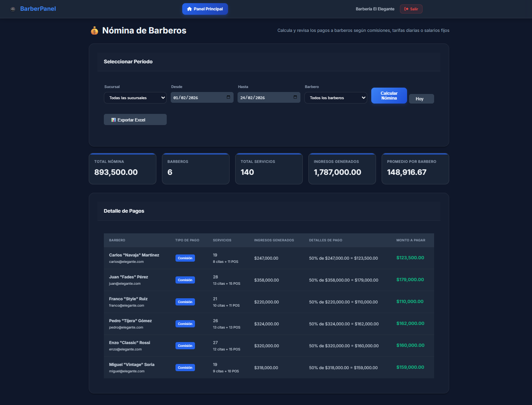Click the Barbería El Elegante account name
Viewport: 532px width, 405px height.
tap(375, 9)
